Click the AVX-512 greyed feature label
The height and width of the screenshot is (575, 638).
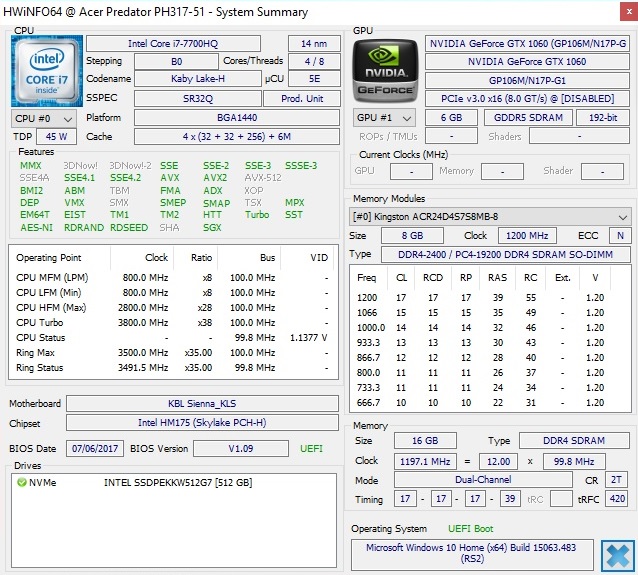coord(263,178)
